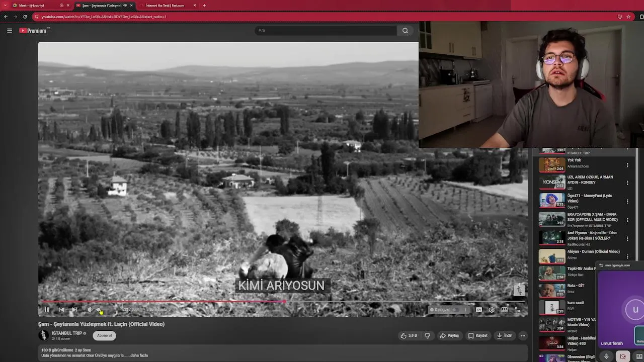The width and height of the screenshot is (644, 362).
Task: Close the İnternet Hız Testi tab
Action: point(195,6)
